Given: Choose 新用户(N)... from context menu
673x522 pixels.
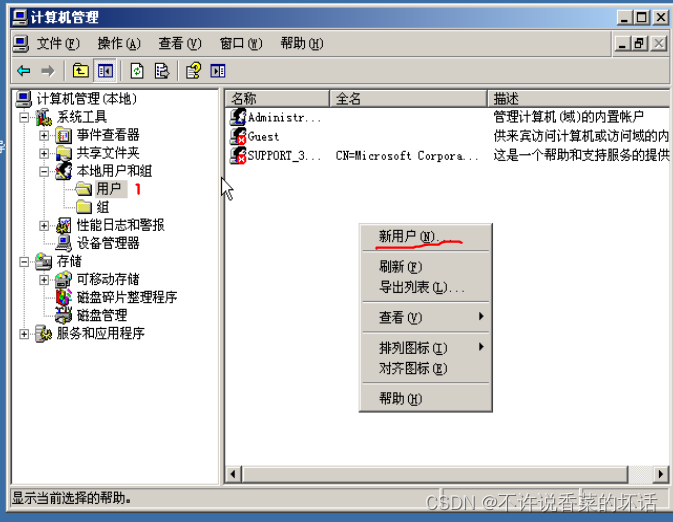Looking at the screenshot, I should 425,237.
